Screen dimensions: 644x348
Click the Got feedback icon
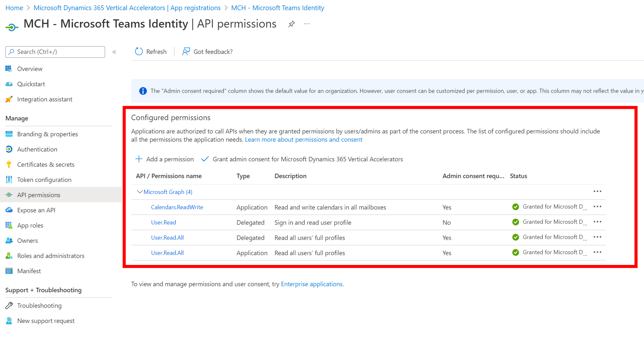(186, 52)
